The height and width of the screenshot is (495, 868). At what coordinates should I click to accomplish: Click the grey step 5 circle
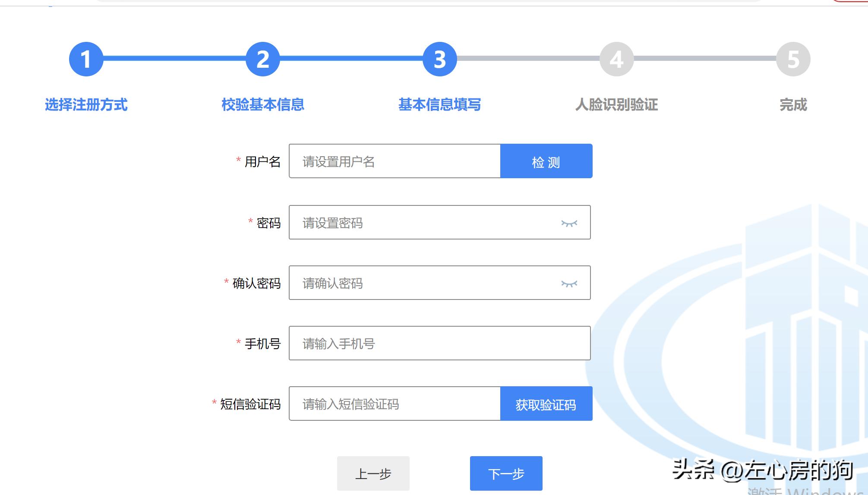(x=793, y=60)
